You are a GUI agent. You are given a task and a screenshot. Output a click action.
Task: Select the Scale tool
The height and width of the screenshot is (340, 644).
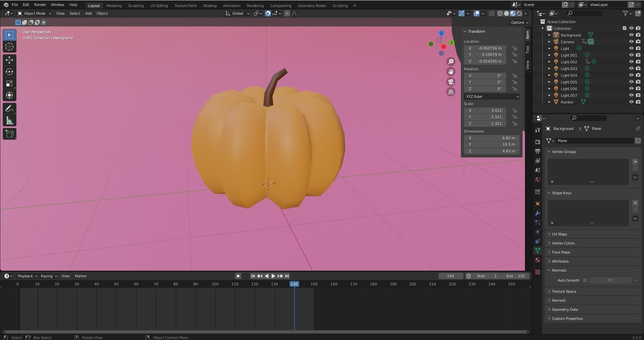pyautogui.click(x=9, y=83)
